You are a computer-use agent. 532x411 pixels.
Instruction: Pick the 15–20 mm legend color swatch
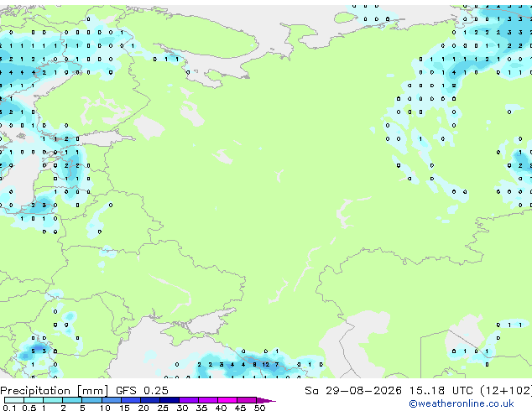130,400
